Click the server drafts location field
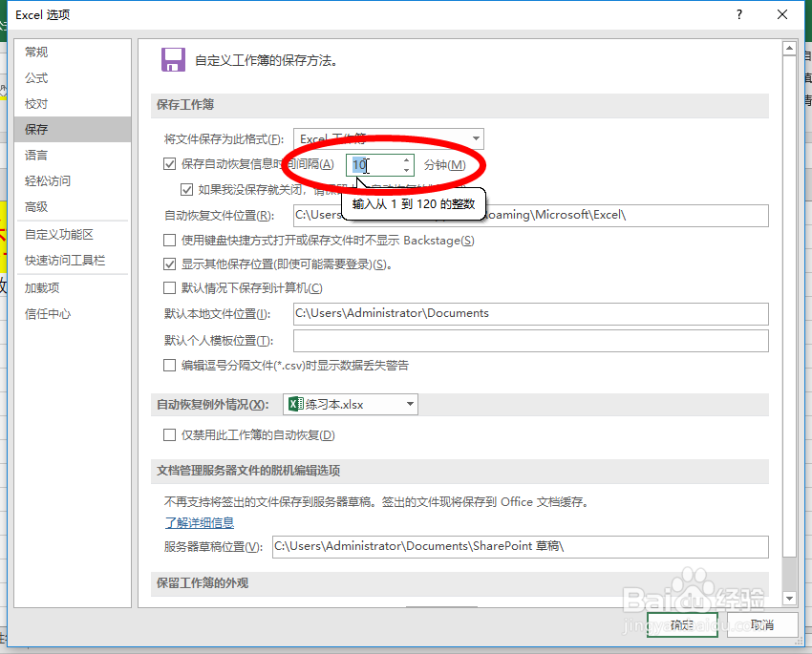The width and height of the screenshot is (812, 654). tap(521, 546)
